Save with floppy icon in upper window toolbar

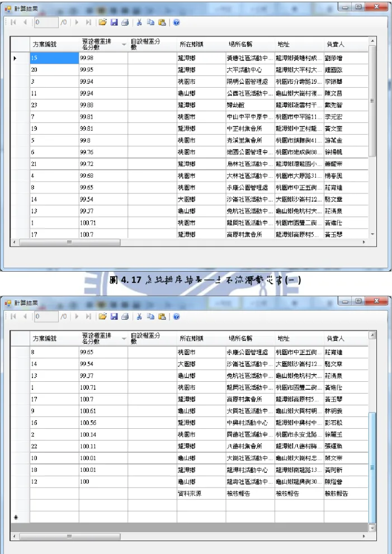click(x=114, y=22)
